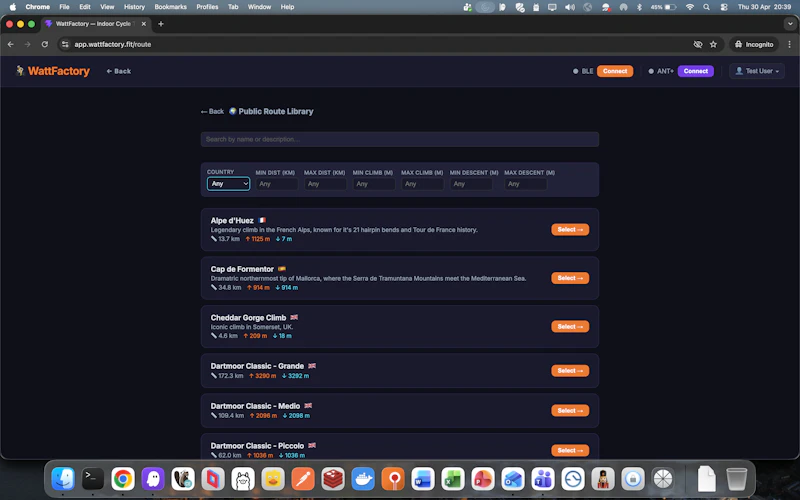Select the Cap de Formentor route
800x500 pixels.
[570, 278]
